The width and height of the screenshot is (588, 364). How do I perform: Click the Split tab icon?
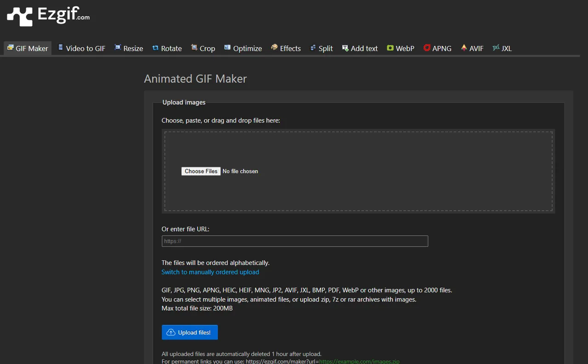tap(313, 48)
